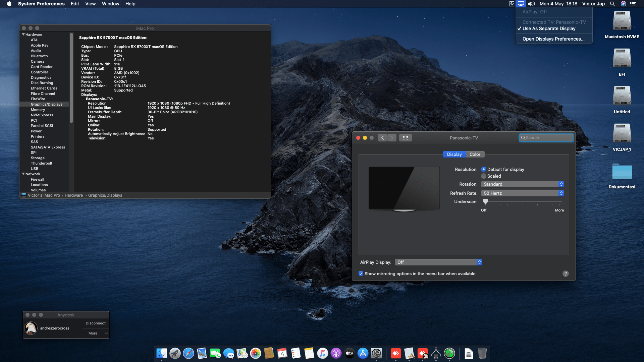Expand the More dropdown in Anydesk window
644x362 pixels.
tap(96, 333)
